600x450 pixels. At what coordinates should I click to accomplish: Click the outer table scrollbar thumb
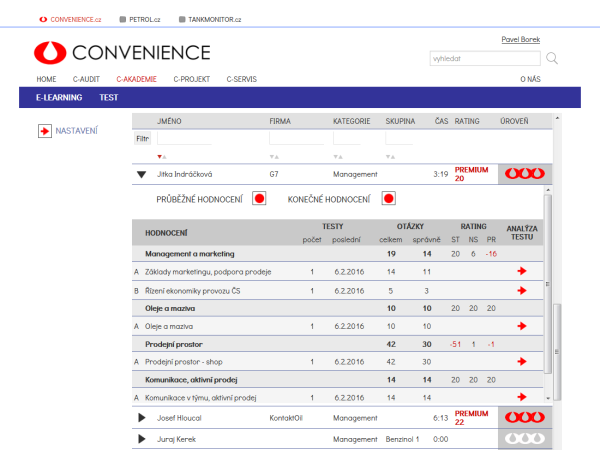pyautogui.click(x=557, y=352)
